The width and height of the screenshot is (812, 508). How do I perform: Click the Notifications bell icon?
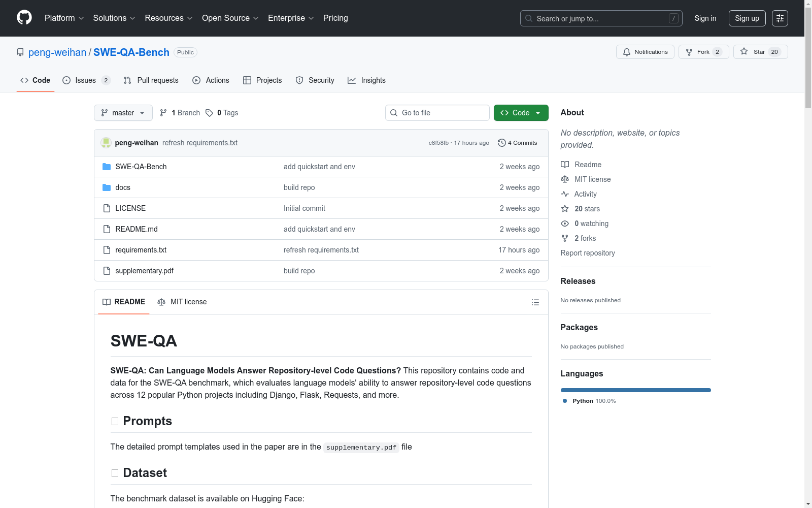coord(627,52)
